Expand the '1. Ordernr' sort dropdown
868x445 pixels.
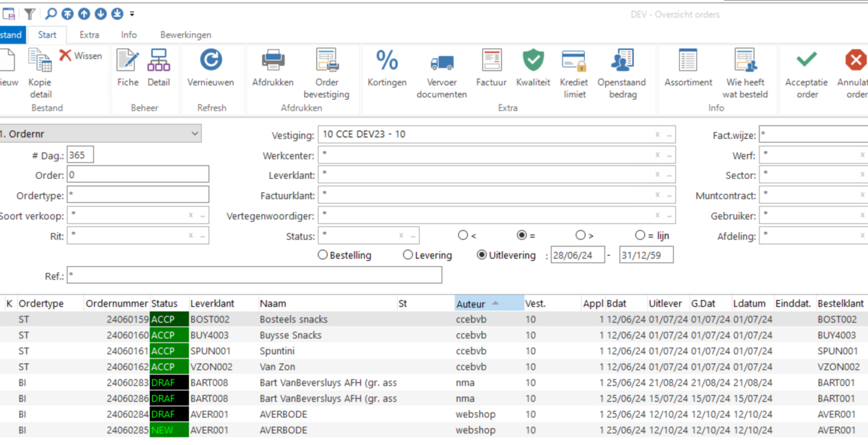[x=195, y=134]
